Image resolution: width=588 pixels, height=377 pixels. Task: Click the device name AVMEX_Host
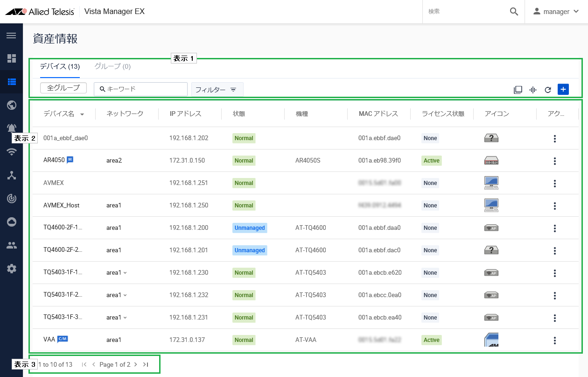tap(61, 206)
